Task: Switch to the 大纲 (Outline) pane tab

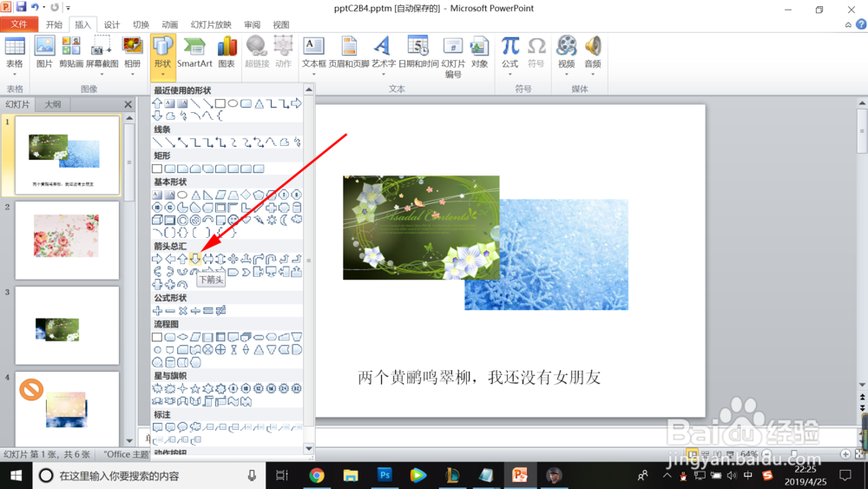Action: click(x=53, y=104)
